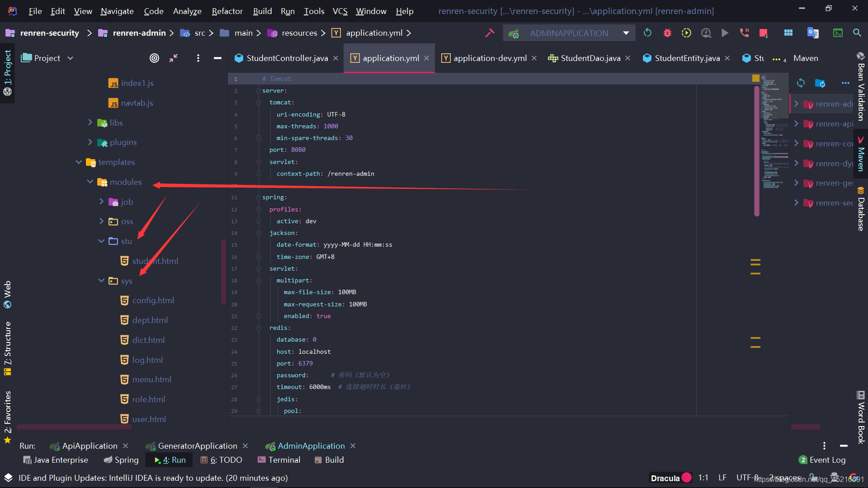The width and height of the screenshot is (868, 488).
Task: Toggle the 2: Favorites side panel
Action: [7, 418]
